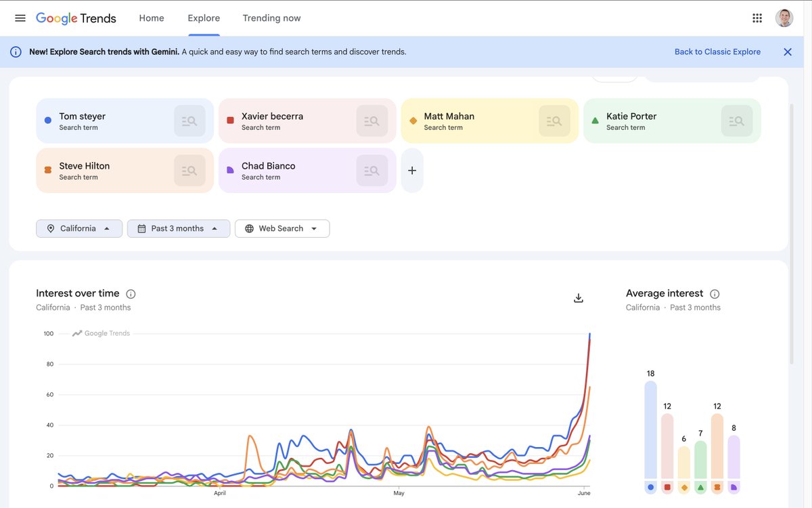Add a new comparison term with plus
This screenshot has height=508, width=812.
coord(412,171)
